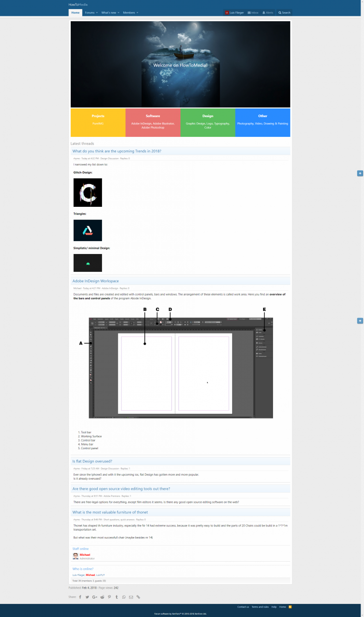Expand the Members dropdown arrow

click(x=137, y=13)
